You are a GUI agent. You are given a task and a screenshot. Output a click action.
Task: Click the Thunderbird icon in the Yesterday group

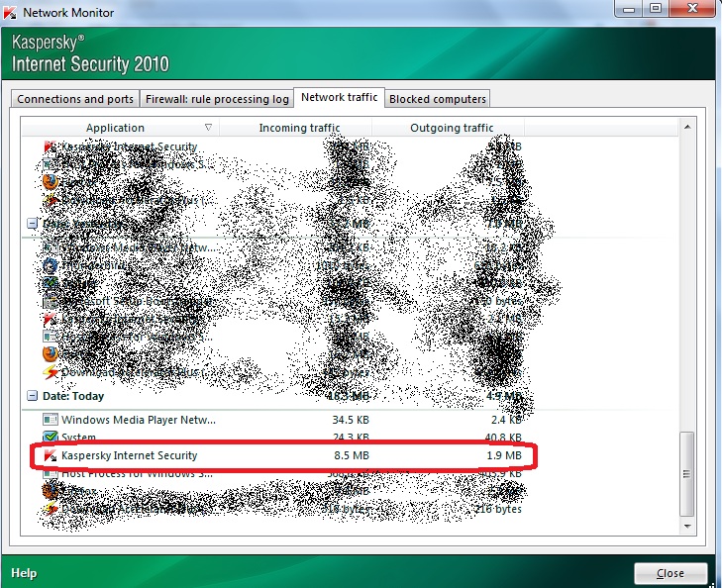50,265
